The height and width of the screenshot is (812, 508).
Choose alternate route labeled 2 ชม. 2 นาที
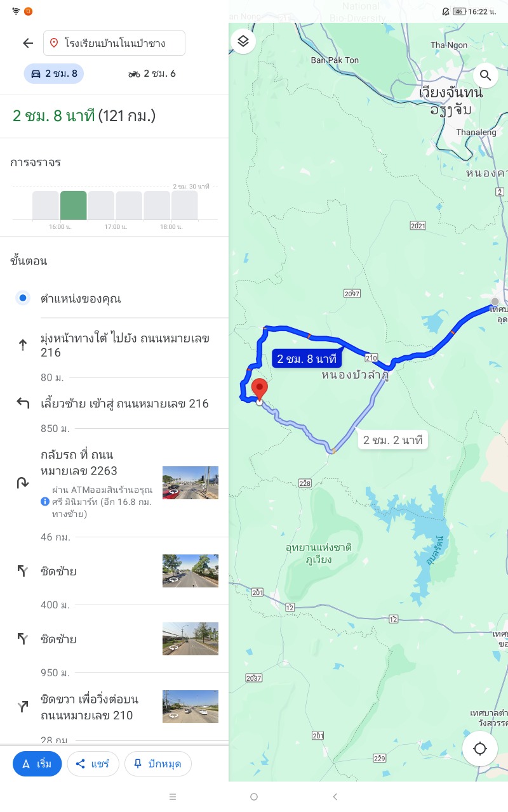393,440
